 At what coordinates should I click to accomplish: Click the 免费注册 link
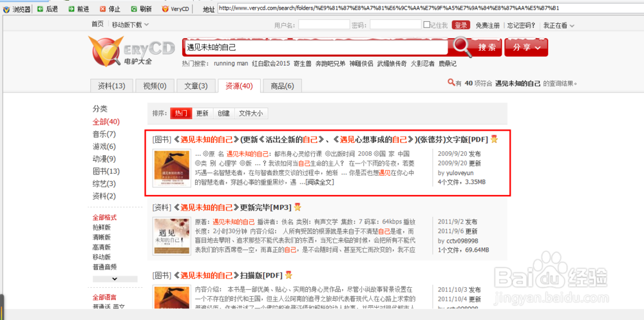[488, 26]
